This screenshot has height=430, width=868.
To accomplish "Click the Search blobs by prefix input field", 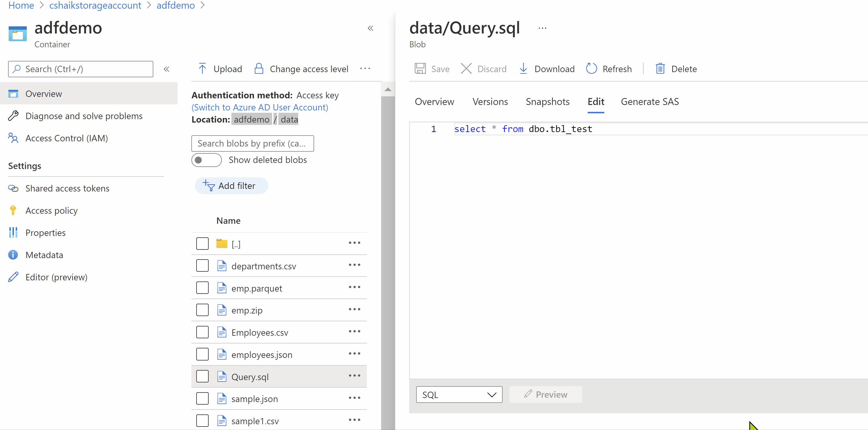I will tap(252, 143).
